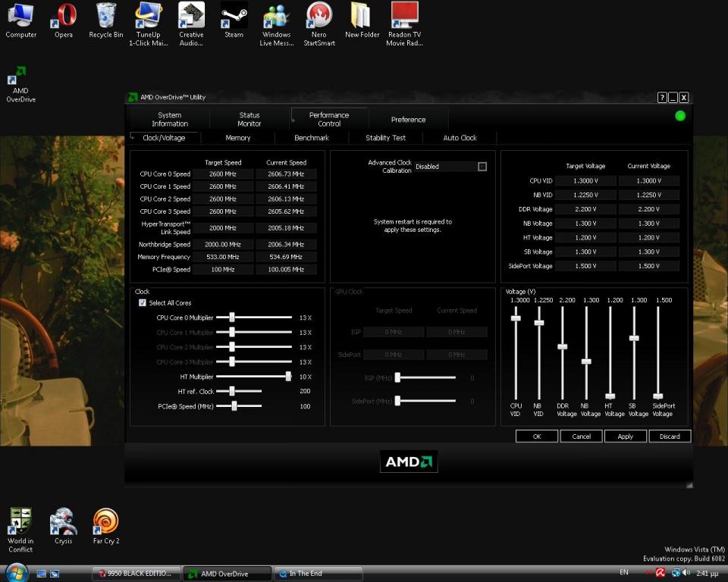Click the help question mark in OverDrive
This screenshot has height=582, width=728.
(662, 98)
